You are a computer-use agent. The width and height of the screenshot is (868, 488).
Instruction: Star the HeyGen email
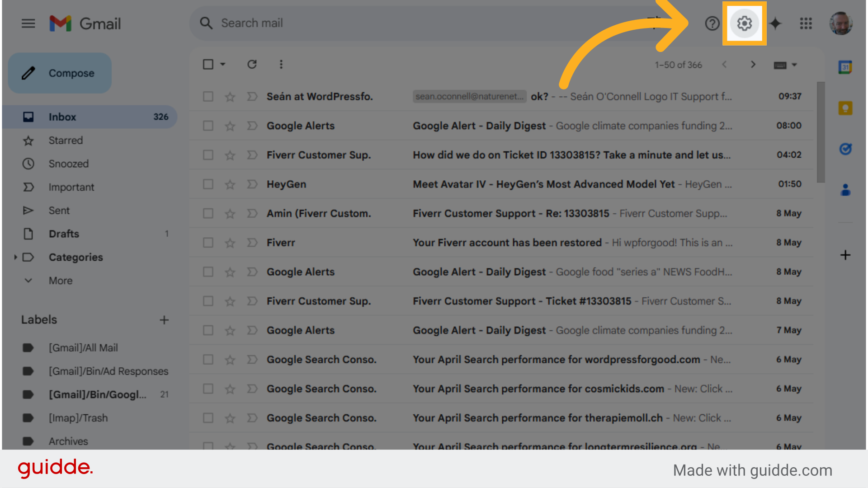point(230,184)
